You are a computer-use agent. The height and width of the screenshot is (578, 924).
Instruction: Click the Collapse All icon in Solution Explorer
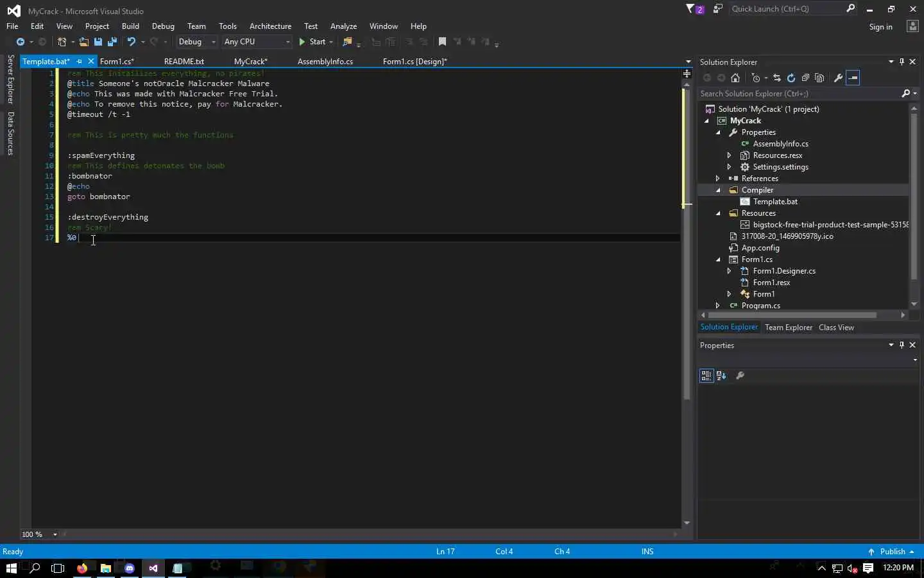pos(805,78)
